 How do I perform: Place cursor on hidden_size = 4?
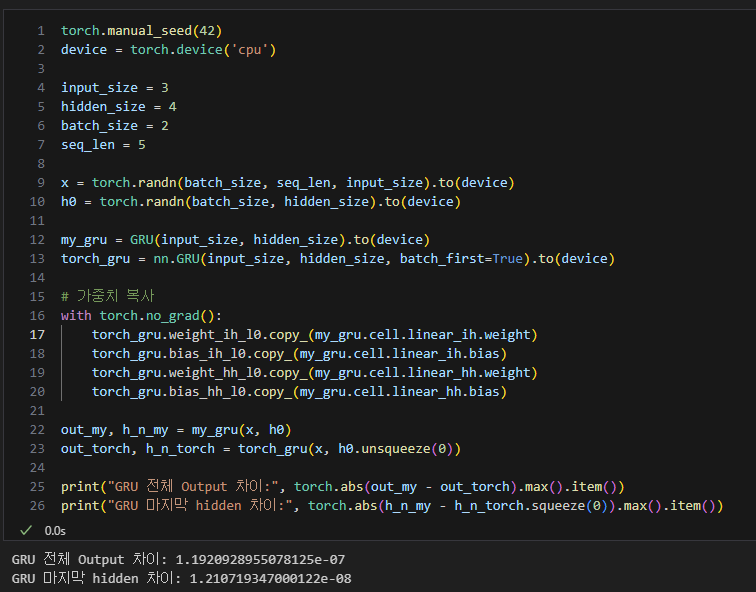pos(119,107)
